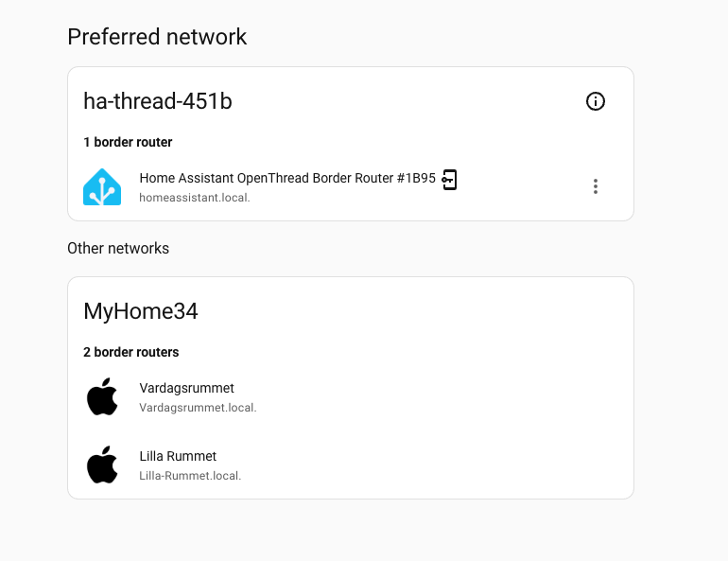Click the Vardagsrummet.local. hostname
Image resolution: width=728 pixels, height=561 pixels.
pos(198,408)
